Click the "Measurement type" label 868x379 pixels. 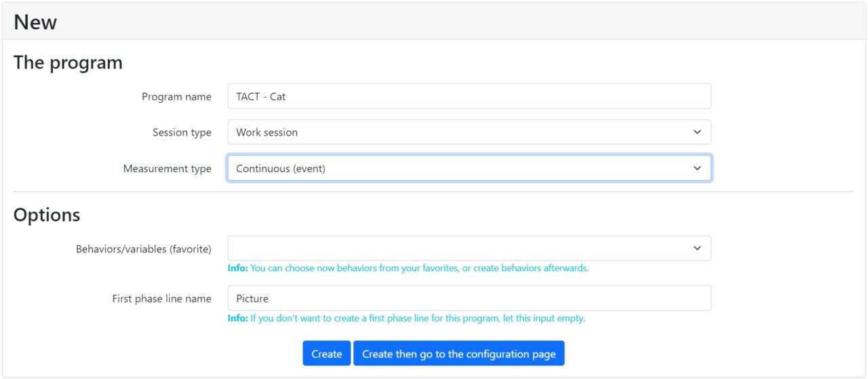[167, 169]
